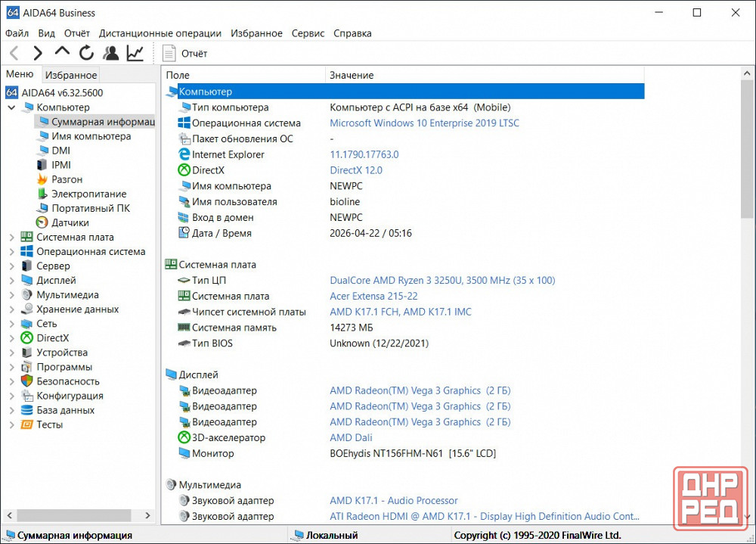Image resolution: width=756 pixels, height=544 pixels.
Task: Open the user management toolbar icon
Action: [x=111, y=53]
